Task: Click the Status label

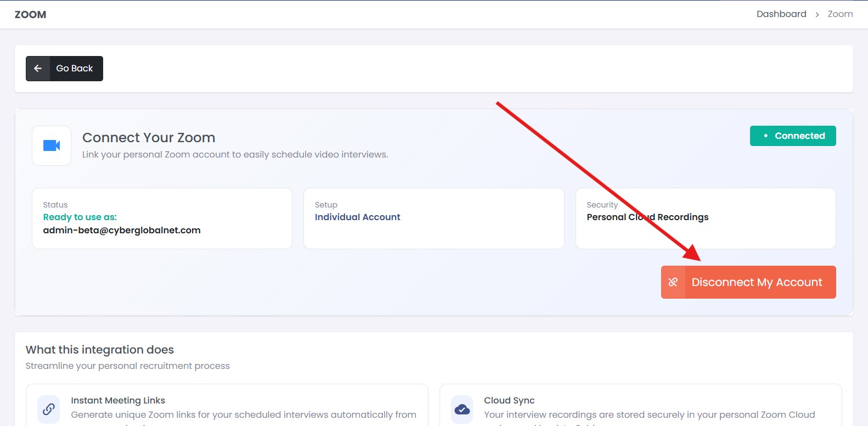Action: tap(55, 205)
